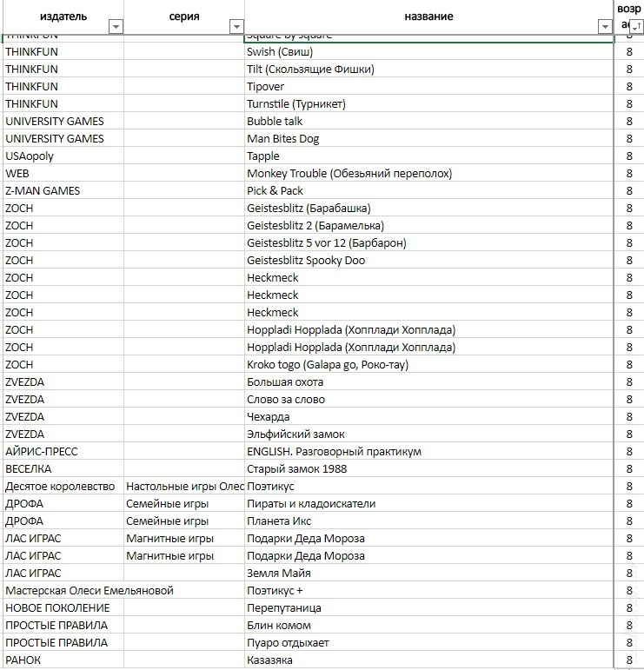
Task: Open the издатель column filter dropdown
Action: click(116, 27)
